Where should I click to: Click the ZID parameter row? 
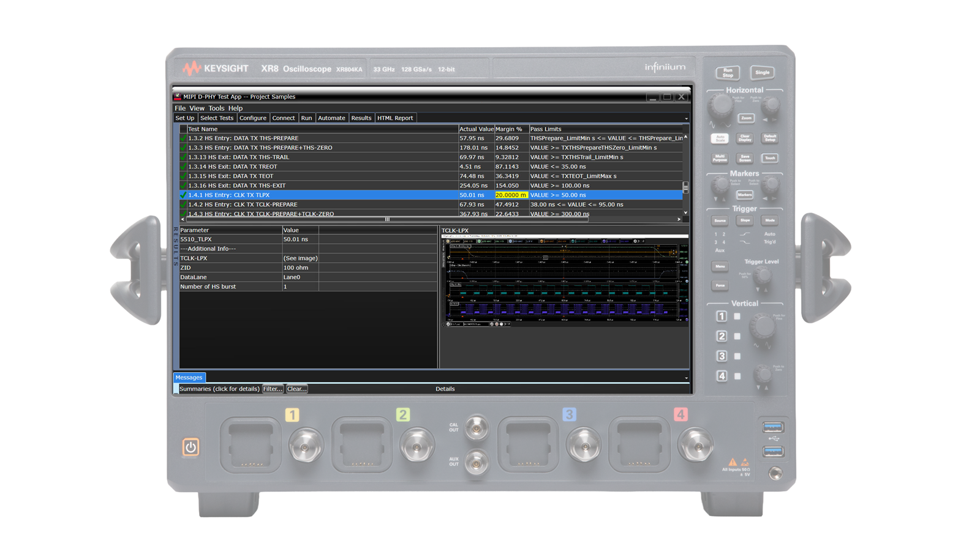(x=308, y=268)
